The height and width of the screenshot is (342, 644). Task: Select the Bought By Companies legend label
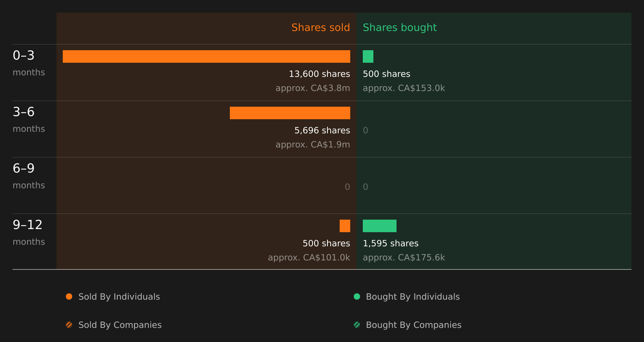pyautogui.click(x=414, y=325)
